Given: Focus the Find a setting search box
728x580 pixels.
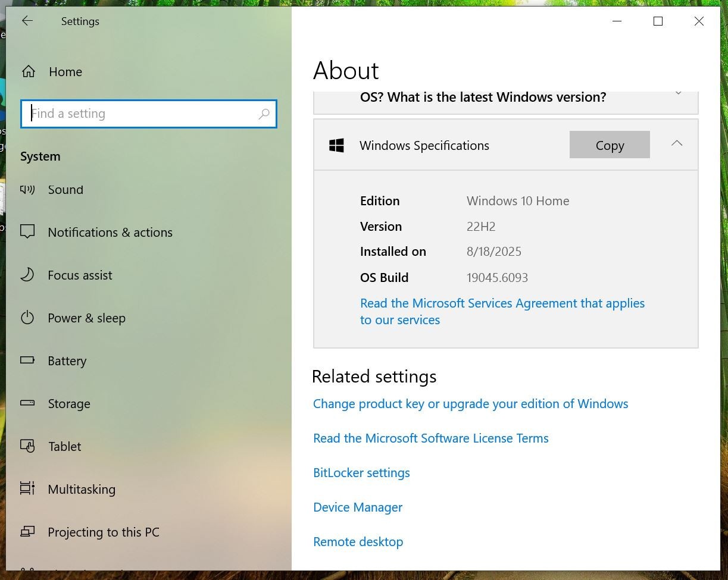Looking at the screenshot, I should click(x=149, y=114).
